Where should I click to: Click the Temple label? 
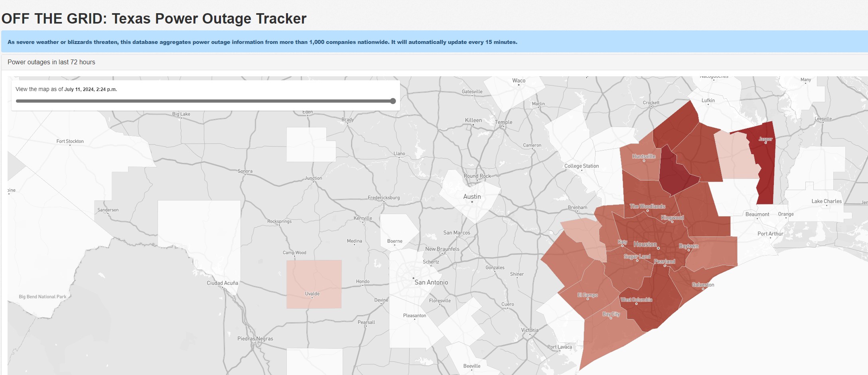tap(503, 122)
